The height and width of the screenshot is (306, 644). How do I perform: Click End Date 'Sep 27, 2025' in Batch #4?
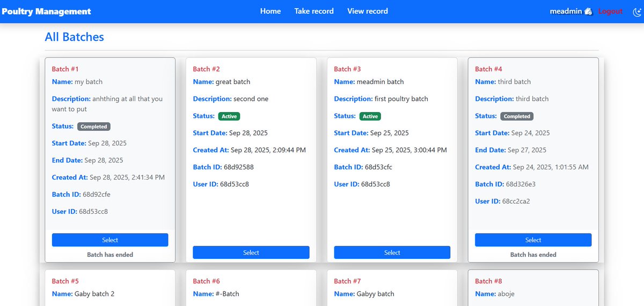click(x=527, y=150)
